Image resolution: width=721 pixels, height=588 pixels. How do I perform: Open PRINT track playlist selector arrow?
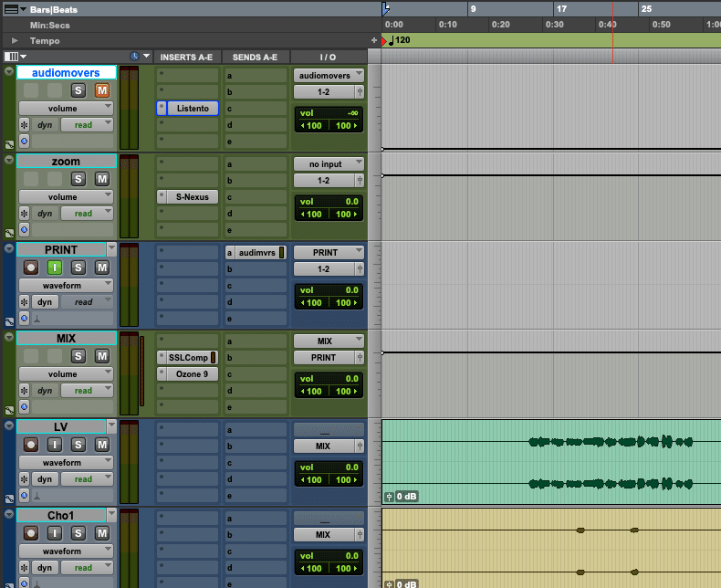(111, 249)
